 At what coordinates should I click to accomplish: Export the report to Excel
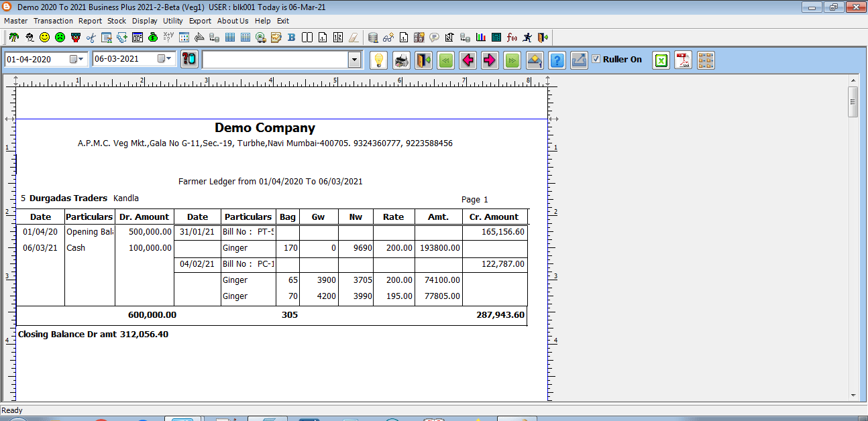[x=661, y=60]
